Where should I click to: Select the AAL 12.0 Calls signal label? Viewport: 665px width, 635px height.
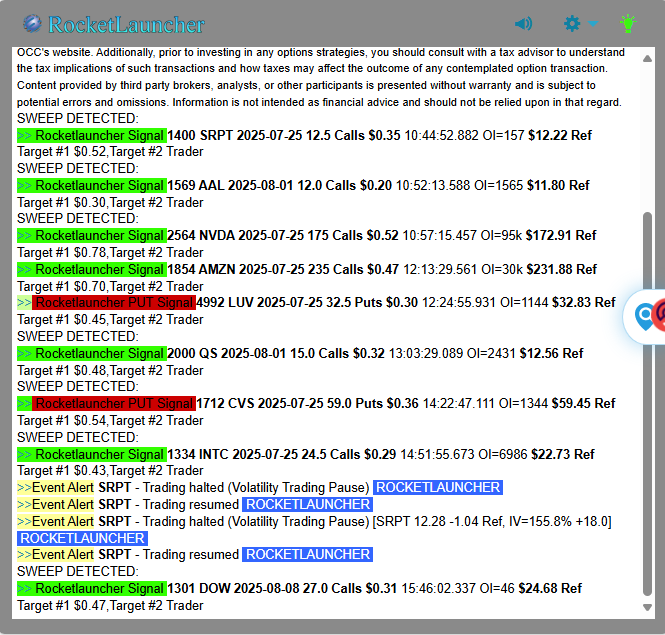pos(92,185)
